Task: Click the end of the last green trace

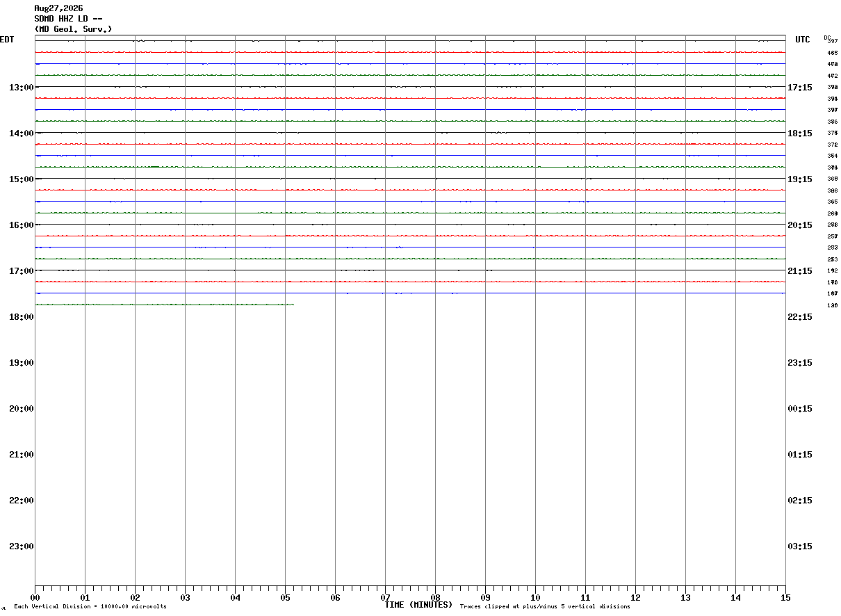Action: pos(293,305)
